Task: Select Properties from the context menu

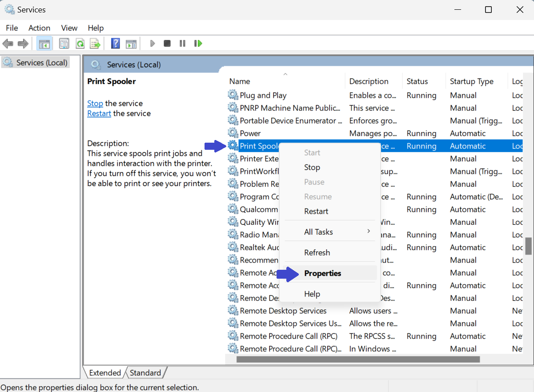Action: pyautogui.click(x=323, y=273)
